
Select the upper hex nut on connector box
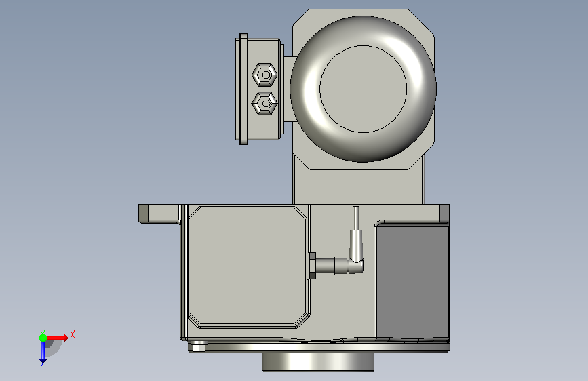(264, 75)
